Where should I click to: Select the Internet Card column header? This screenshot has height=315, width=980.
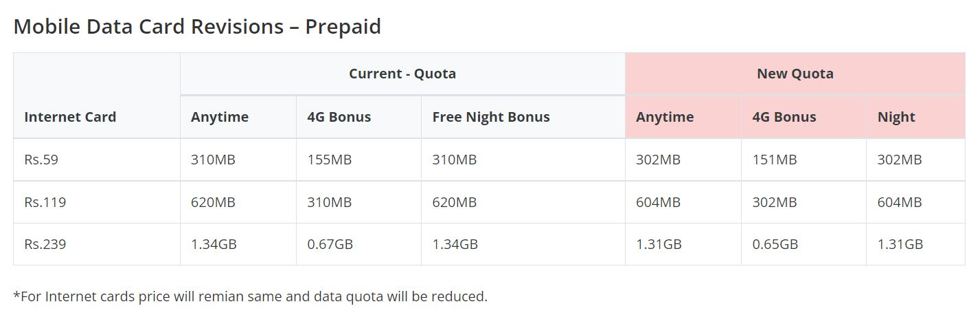(x=70, y=117)
